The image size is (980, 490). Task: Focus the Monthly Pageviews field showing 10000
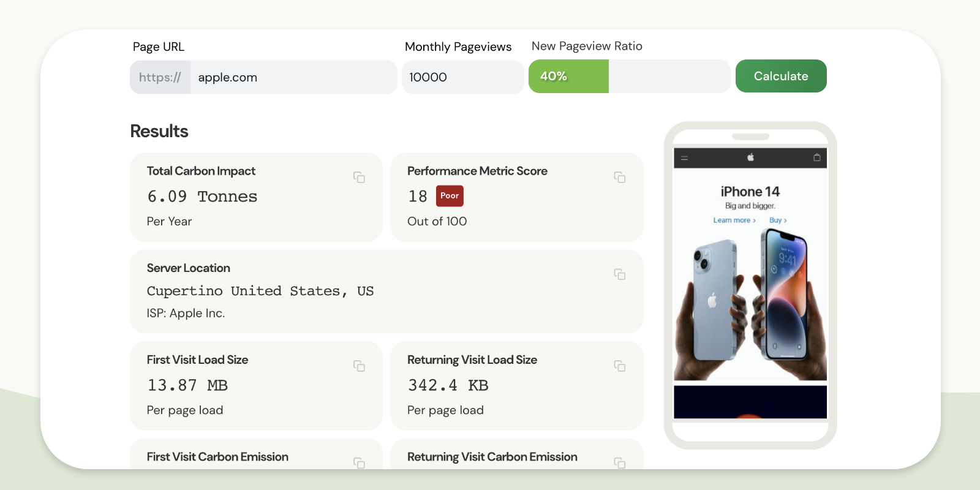pos(462,77)
